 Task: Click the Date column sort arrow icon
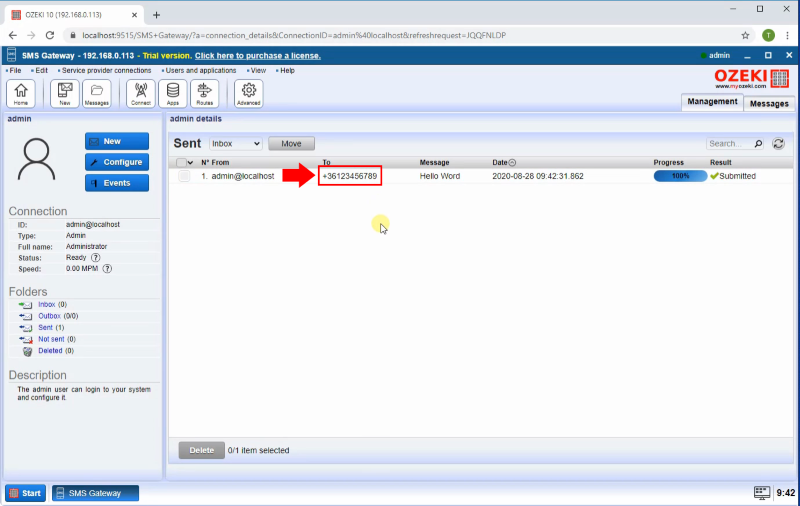coord(512,163)
